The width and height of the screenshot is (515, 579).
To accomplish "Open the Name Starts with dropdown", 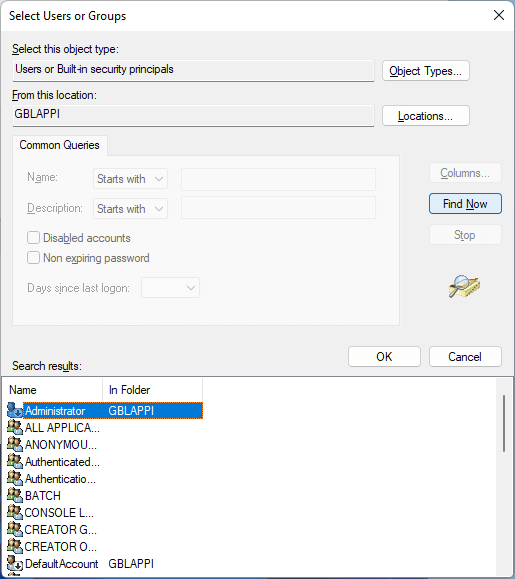I will pos(130,179).
